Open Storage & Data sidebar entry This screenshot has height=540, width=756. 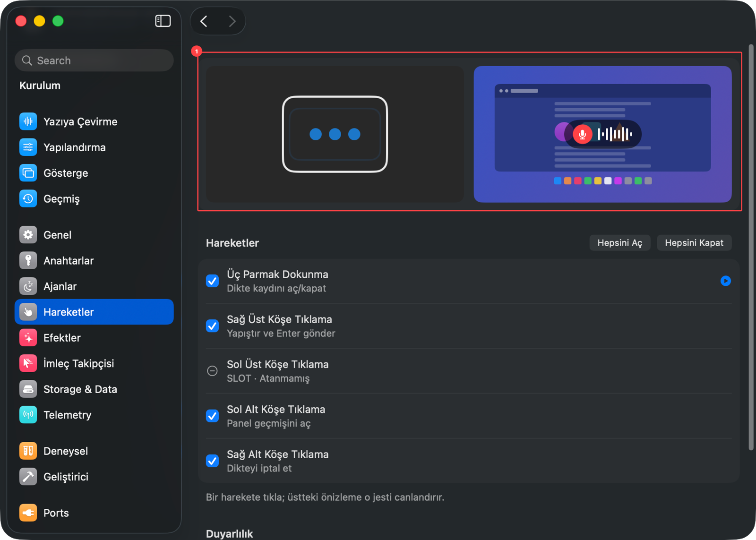point(94,389)
